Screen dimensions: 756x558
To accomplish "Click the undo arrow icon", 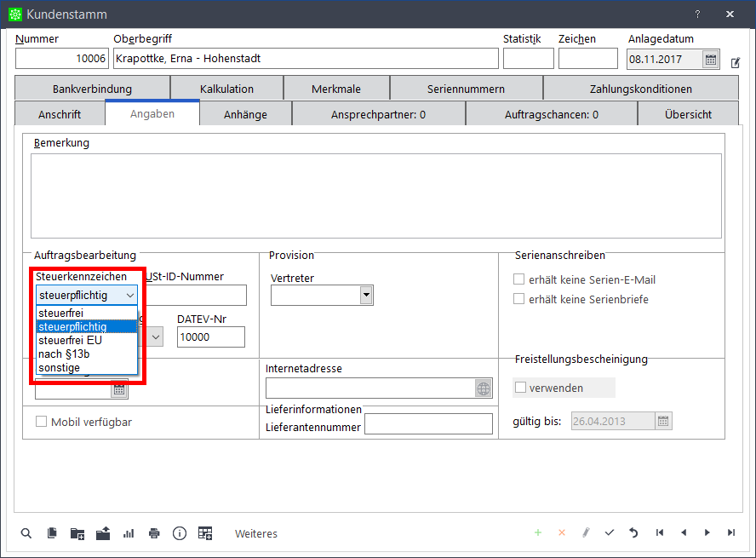I will pyautogui.click(x=633, y=533).
